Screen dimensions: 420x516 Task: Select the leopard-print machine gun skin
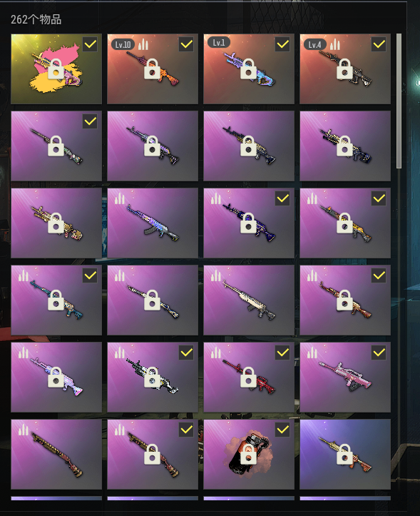(x=56, y=223)
